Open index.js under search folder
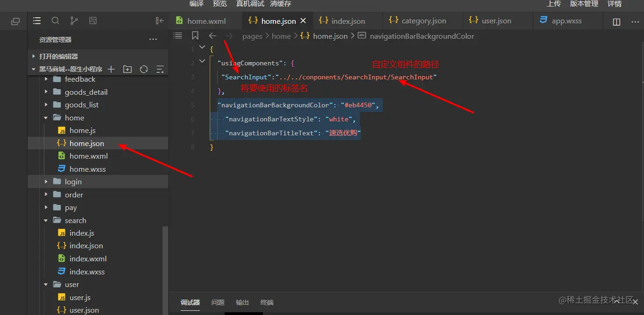 [x=98, y=233]
